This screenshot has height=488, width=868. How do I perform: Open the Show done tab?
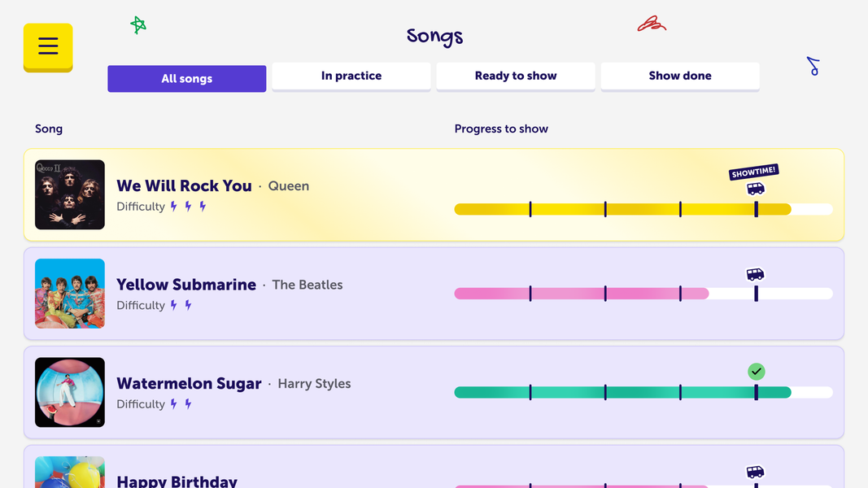pos(680,76)
